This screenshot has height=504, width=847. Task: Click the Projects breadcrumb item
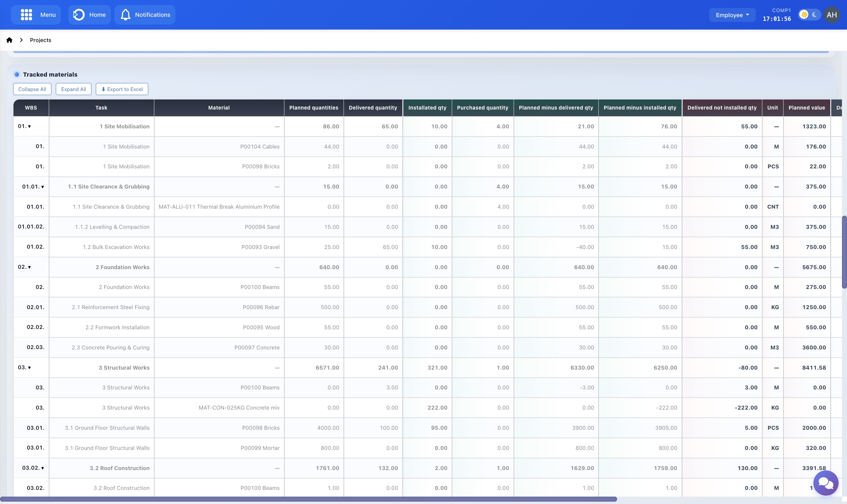tap(40, 40)
